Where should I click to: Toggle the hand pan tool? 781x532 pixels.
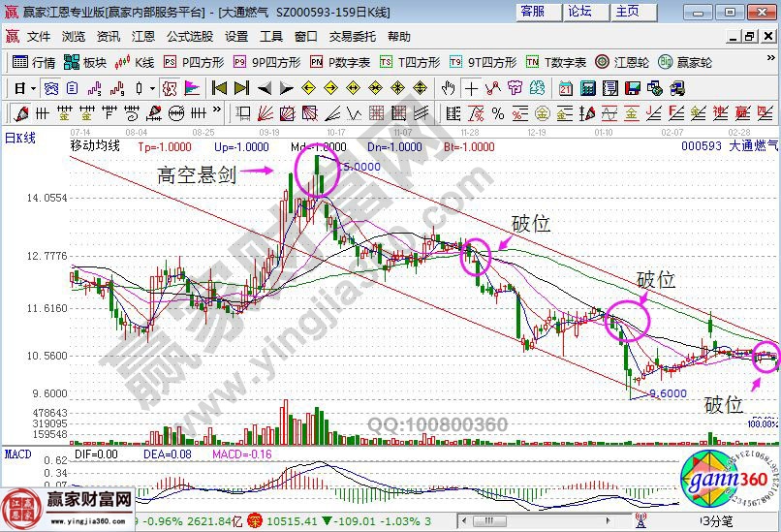[x=448, y=88]
